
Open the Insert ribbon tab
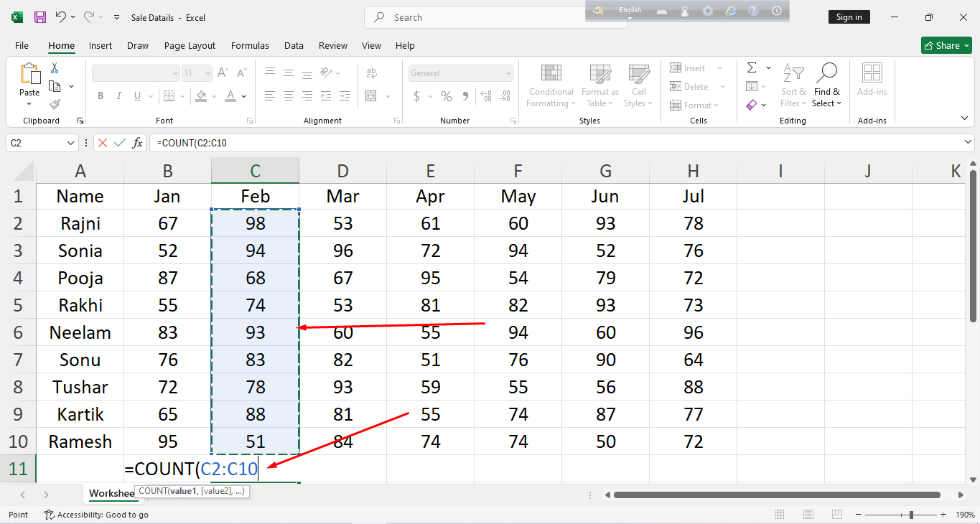coord(101,45)
